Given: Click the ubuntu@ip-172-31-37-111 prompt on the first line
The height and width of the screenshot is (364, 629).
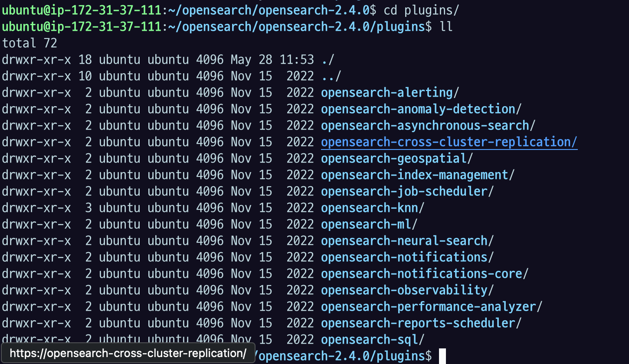Looking at the screenshot, I should point(82,10).
